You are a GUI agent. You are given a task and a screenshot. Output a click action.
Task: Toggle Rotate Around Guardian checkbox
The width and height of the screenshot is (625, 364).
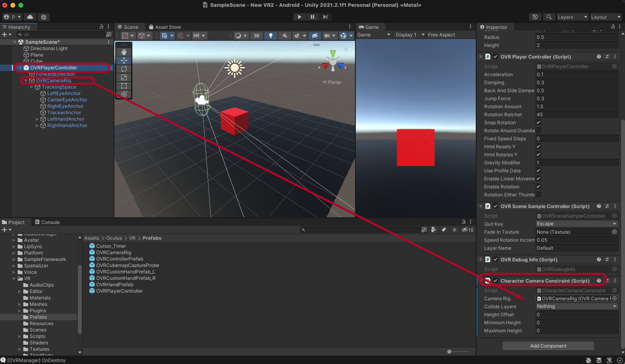tap(538, 130)
